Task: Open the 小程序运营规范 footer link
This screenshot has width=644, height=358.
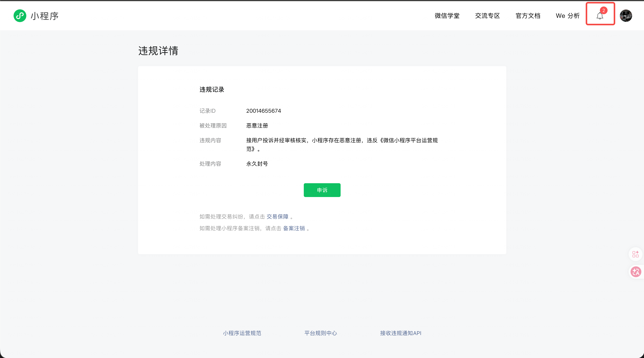Action: (x=242, y=333)
